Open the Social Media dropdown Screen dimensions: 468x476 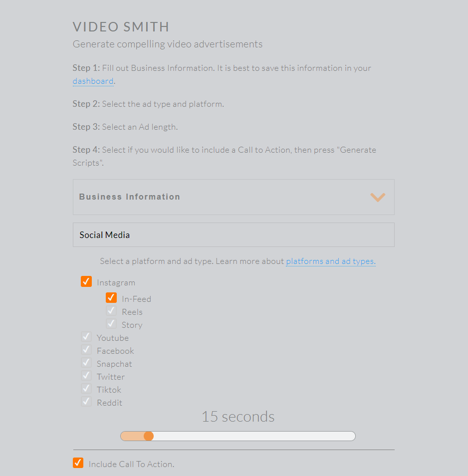pyautogui.click(x=234, y=235)
